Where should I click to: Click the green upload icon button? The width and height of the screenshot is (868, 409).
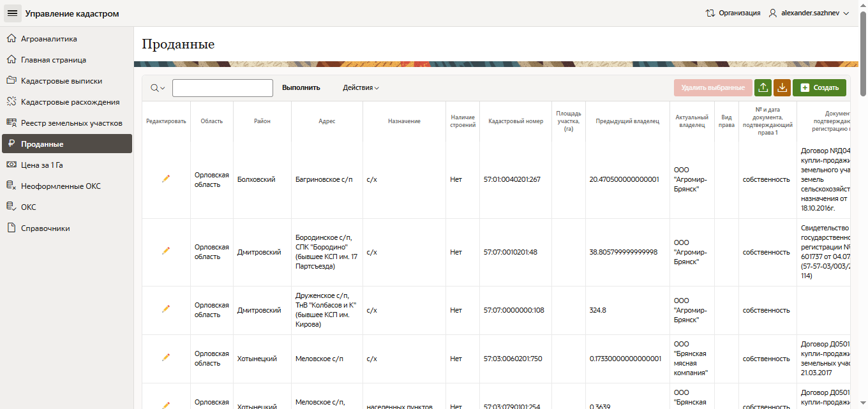(763, 87)
